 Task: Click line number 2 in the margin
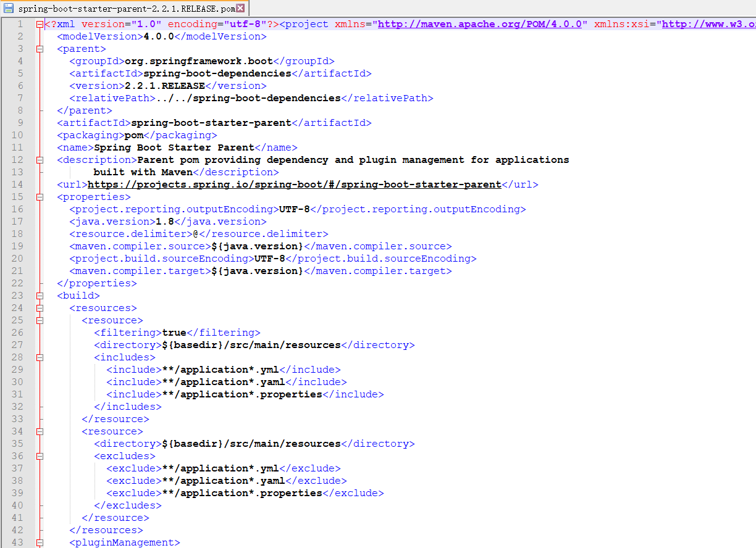point(20,36)
